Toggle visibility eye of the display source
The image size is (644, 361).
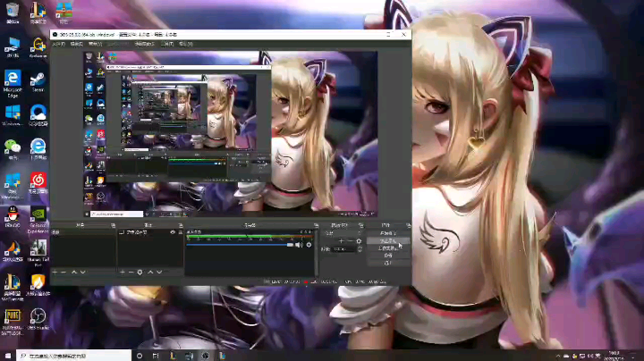pos(173,232)
